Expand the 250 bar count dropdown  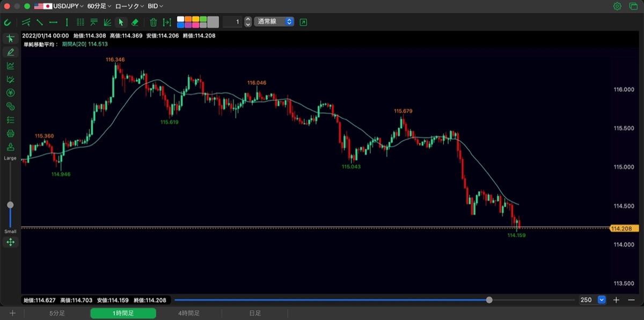point(602,300)
